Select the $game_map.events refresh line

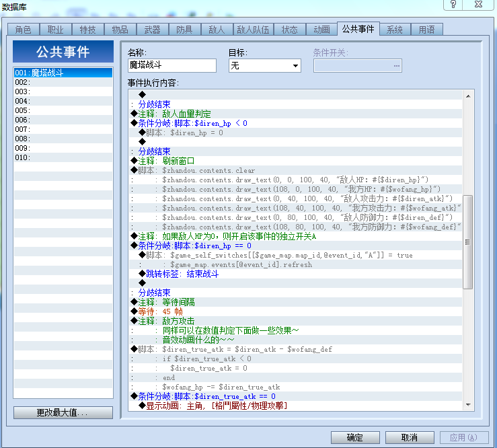pos(295,264)
